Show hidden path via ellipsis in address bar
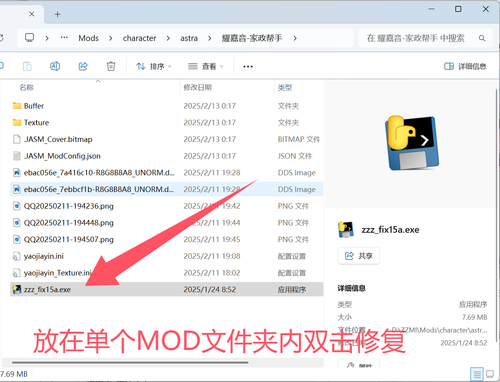 click(64, 38)
